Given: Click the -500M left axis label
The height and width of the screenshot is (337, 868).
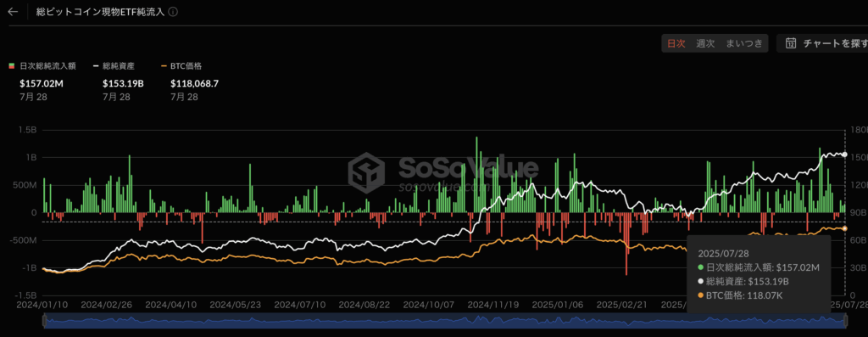Looking at the screenshot, I should point(24,240).
